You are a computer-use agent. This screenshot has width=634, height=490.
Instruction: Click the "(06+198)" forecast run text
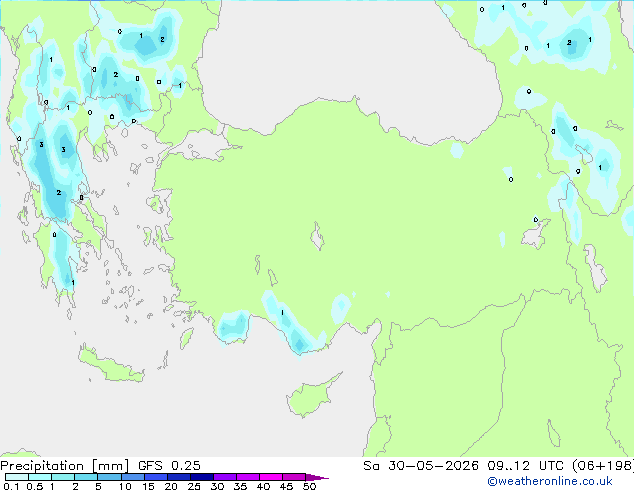(603, 466)
